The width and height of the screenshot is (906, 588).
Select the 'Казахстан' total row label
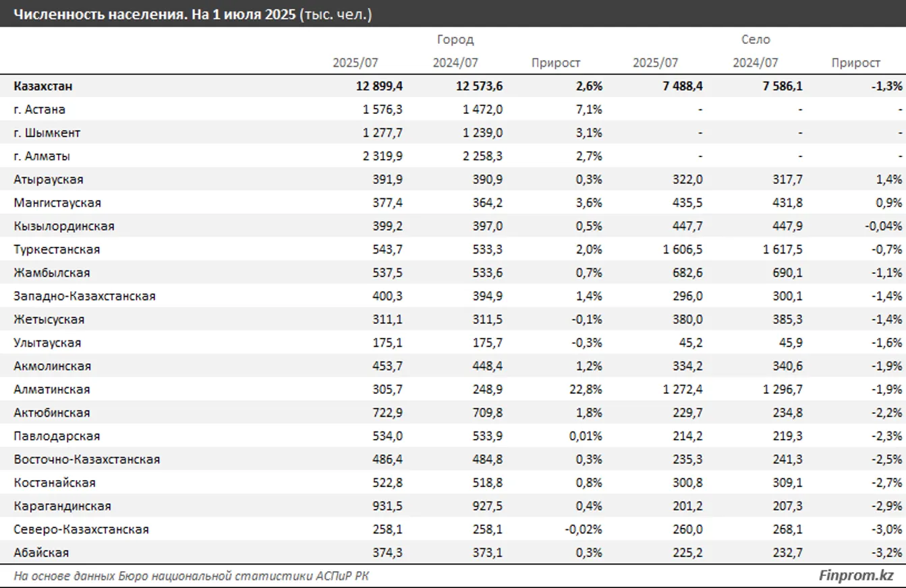[43, 86]
